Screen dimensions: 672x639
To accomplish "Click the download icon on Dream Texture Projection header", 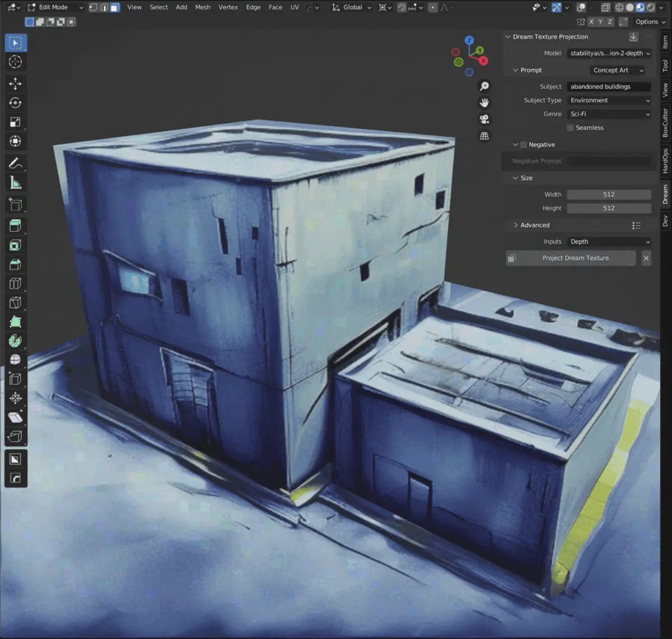I will pos(633,36).
